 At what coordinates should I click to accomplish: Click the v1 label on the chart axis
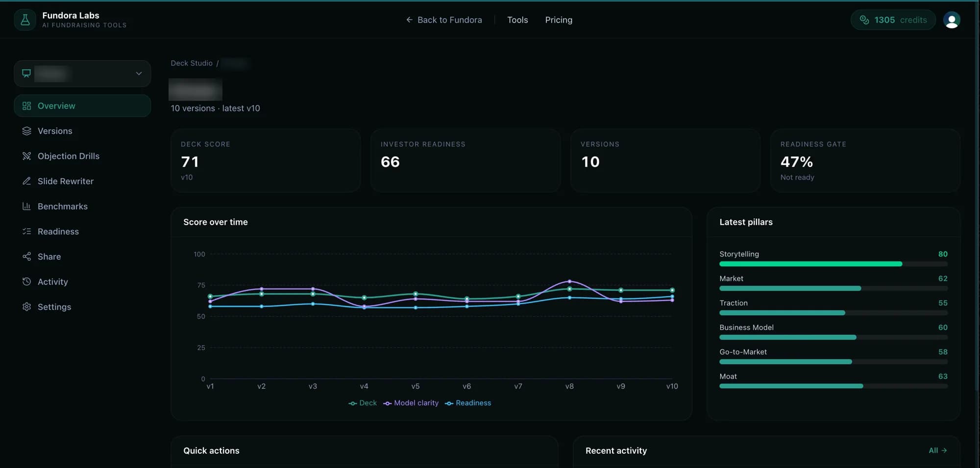click(x=210, y=386)
